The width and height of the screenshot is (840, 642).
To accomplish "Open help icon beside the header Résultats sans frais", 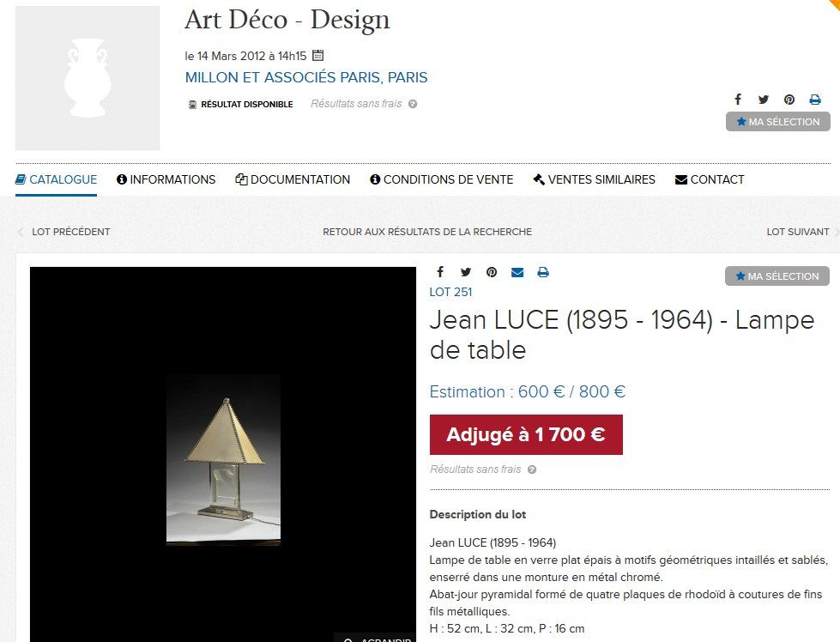I will [x=413, y=104].
